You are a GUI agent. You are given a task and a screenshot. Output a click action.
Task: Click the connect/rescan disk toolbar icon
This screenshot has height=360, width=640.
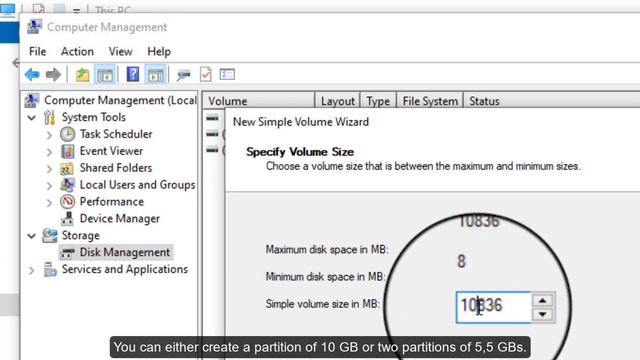183,75
